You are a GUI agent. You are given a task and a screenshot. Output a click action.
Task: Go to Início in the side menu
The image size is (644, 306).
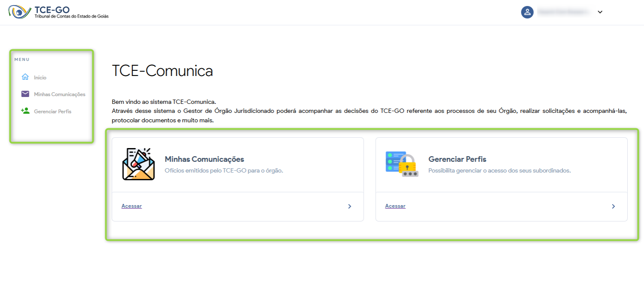(x=40, y=78)
